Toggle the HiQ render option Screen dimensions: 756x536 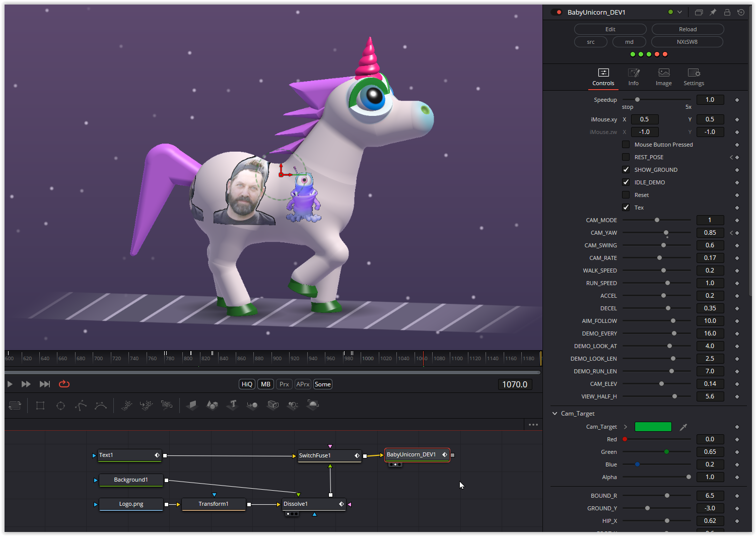[247, 384]
